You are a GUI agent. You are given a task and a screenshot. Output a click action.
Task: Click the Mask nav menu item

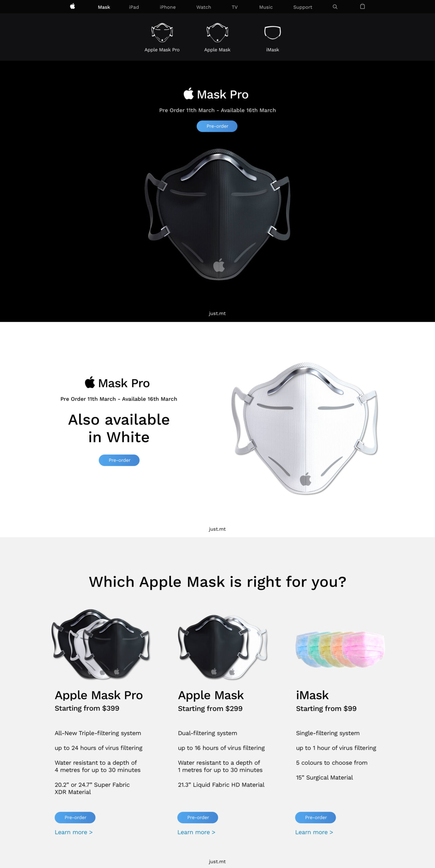point(104,7)
